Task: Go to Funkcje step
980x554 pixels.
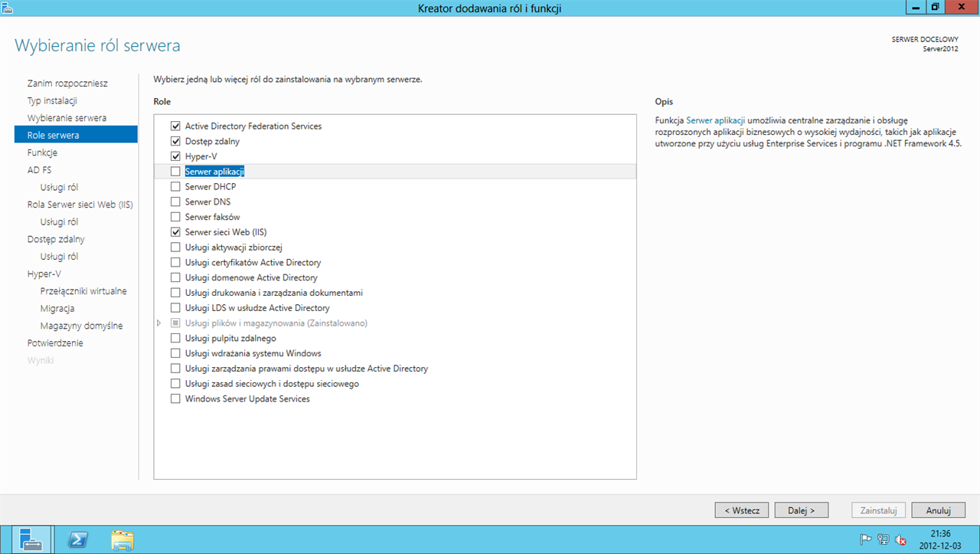Action: 42,152
